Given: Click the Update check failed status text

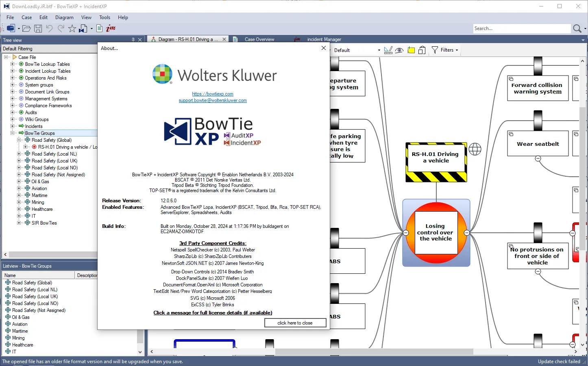Looking at the screenshot, I should pos(559,362).
